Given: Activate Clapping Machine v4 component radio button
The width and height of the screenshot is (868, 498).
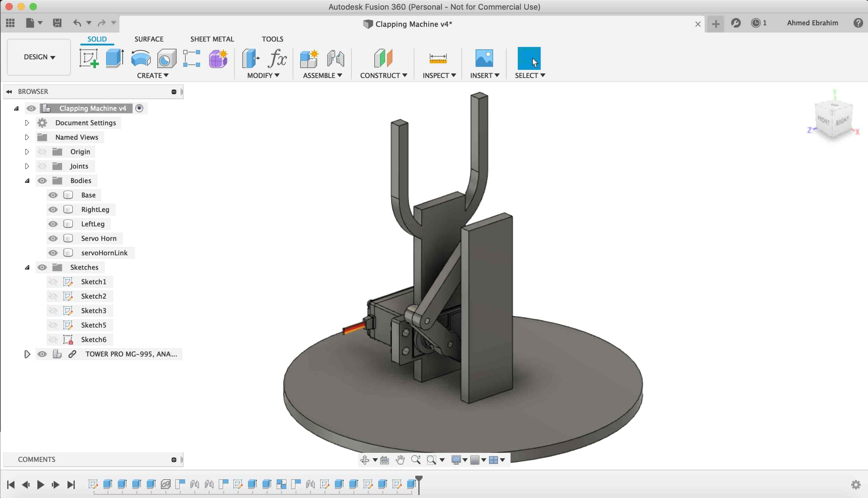Looking at the screenshot, I should tap(139, 108).
